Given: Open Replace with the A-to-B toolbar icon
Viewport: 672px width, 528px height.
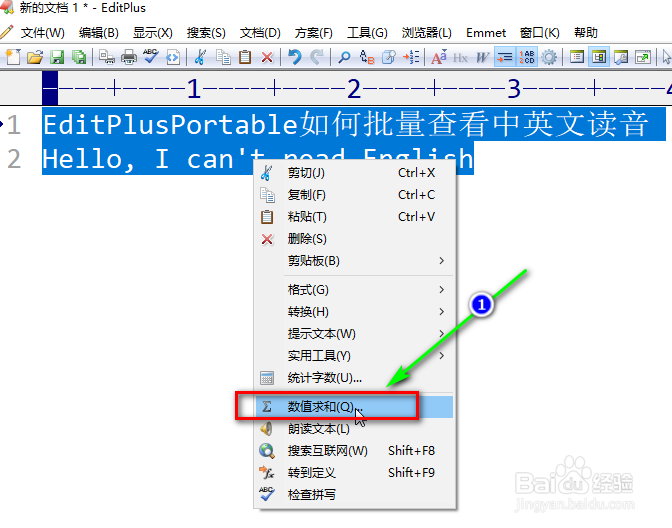Looking at the screenshot, I should (x=367, y=57).
